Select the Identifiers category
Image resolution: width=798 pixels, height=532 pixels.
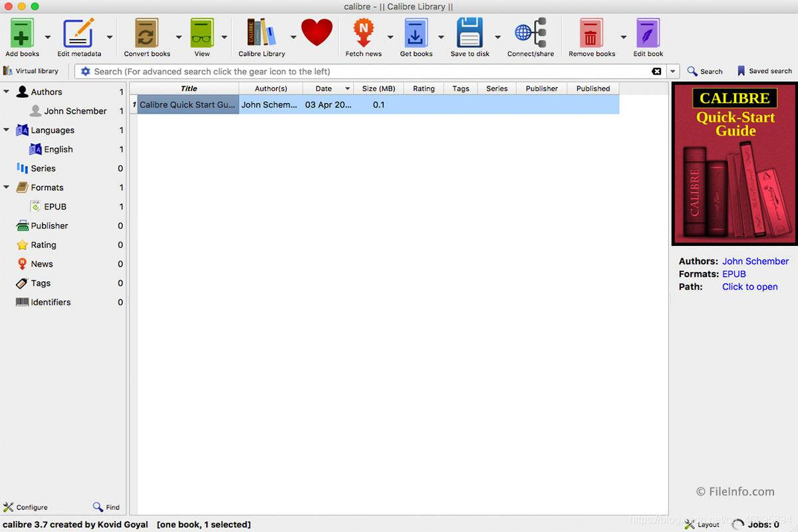[51, 303]
